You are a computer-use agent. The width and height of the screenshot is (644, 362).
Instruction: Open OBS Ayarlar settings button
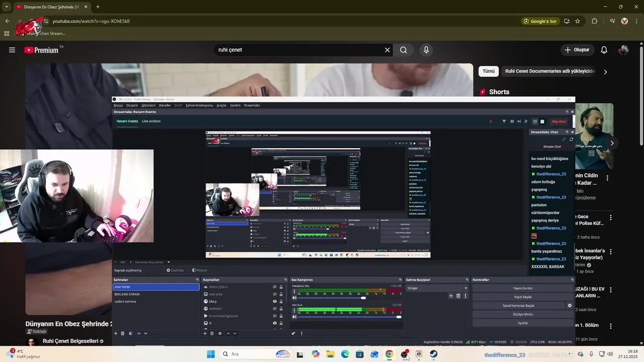click(523, 323)
